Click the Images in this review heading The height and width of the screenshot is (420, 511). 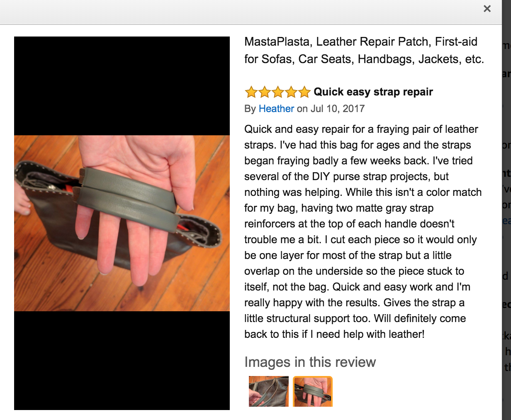(x=310, y=362)
